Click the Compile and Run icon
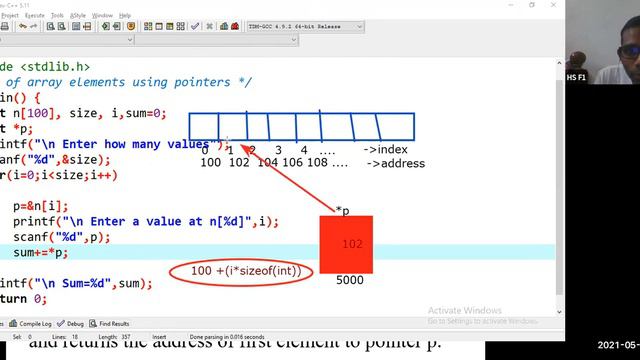This screenshot has width=640, height=360. coord(169,27)
